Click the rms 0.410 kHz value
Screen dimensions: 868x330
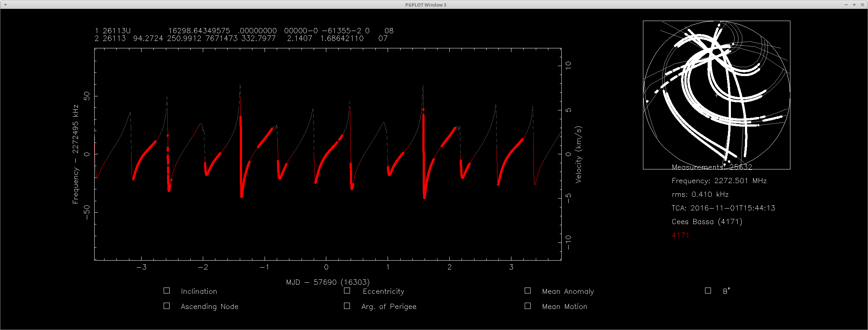point(700,194)
